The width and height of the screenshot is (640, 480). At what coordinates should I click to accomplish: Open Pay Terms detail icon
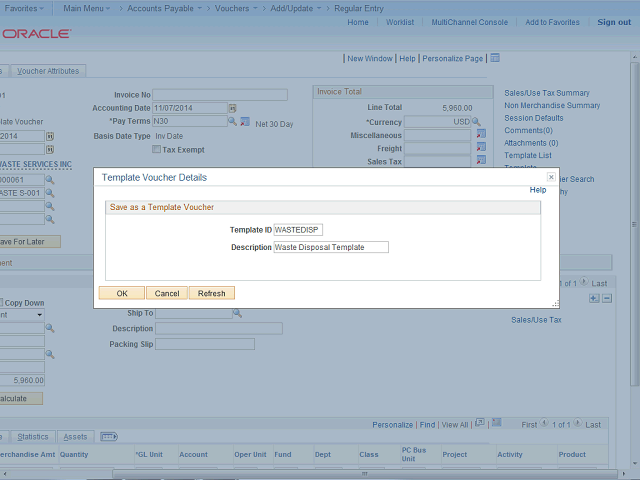(x=245, y=121)
